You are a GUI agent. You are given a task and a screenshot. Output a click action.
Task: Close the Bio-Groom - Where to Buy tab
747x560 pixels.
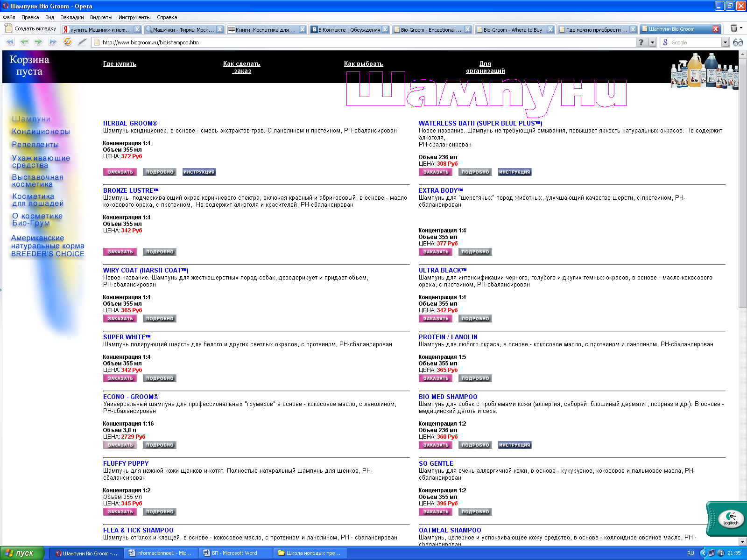(x=550, y=29)
